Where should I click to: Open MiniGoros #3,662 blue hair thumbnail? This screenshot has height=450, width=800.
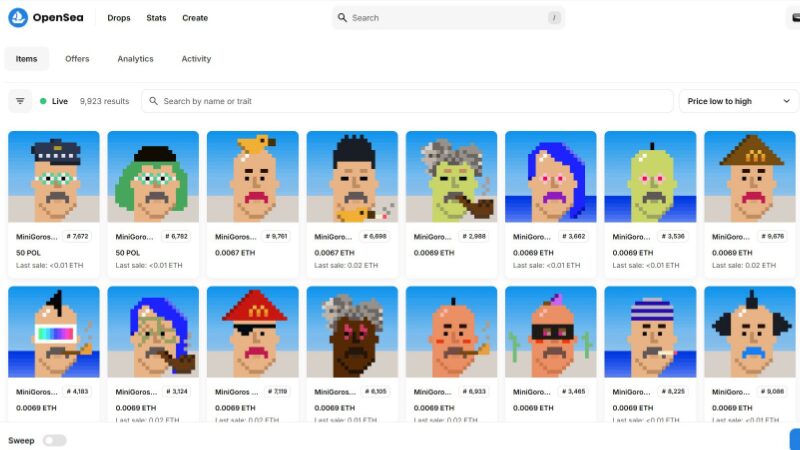[551, 177]
